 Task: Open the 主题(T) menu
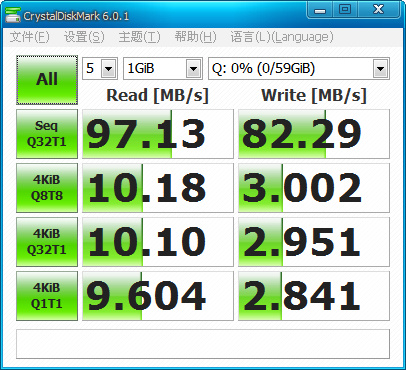click(x=139, y=37)
